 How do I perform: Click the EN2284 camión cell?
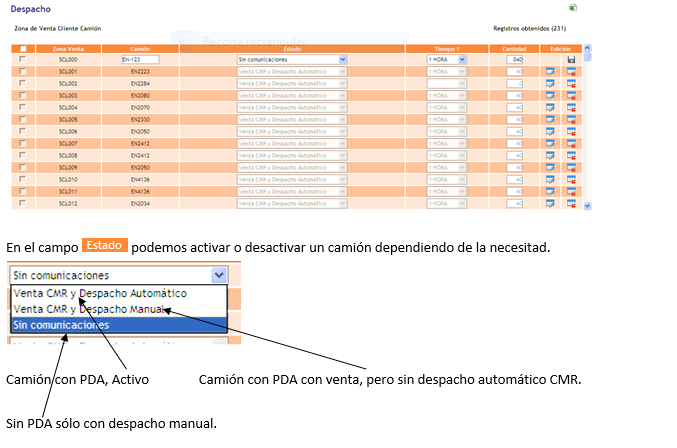pyautogui.click(x=140, y=84)
